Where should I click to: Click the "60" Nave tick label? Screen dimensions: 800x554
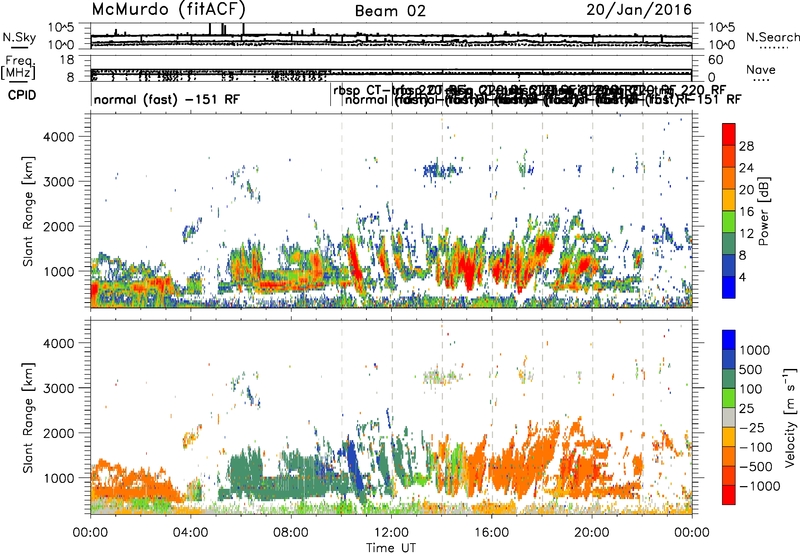[x=716, y=60]
